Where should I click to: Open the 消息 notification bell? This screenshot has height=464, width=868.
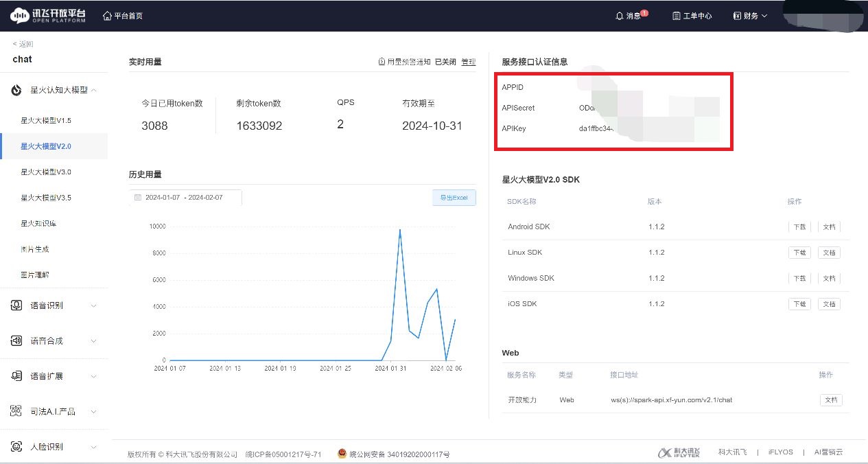click(x=620, y=16)
